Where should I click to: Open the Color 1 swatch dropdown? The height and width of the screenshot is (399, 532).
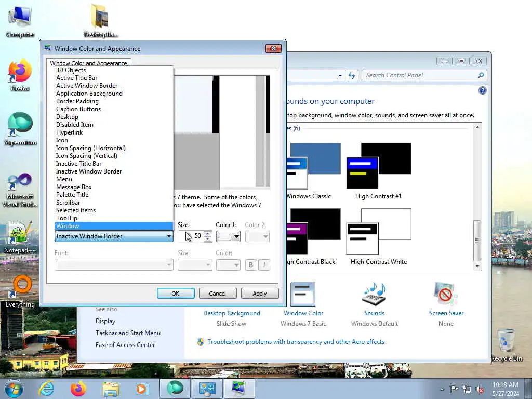(x=229, y=236)
